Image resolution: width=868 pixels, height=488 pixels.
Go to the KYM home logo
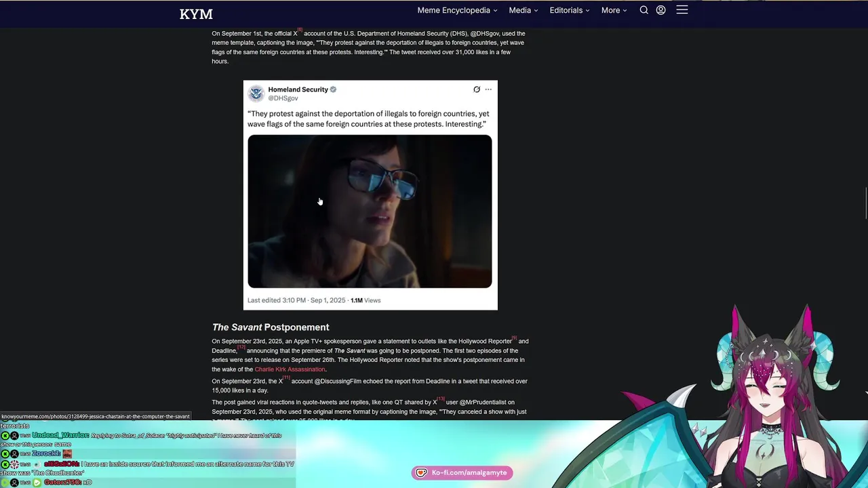click(x=196, y=14)
